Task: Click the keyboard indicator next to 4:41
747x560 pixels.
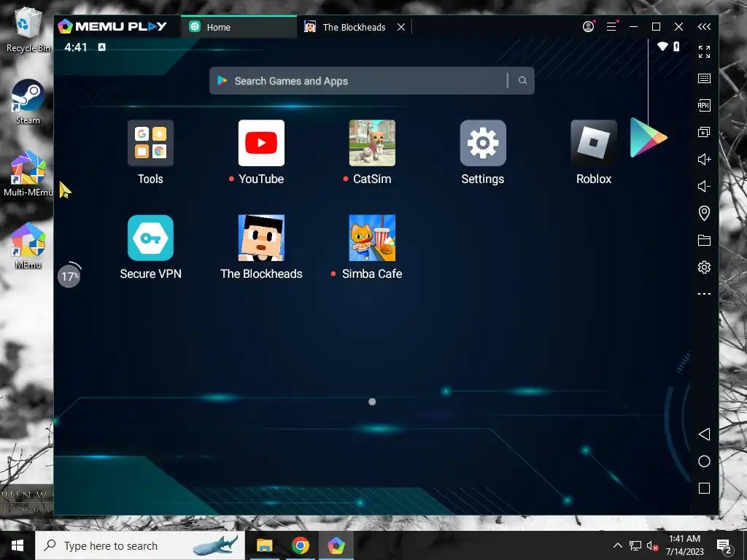Action: [x=101, y=47]
